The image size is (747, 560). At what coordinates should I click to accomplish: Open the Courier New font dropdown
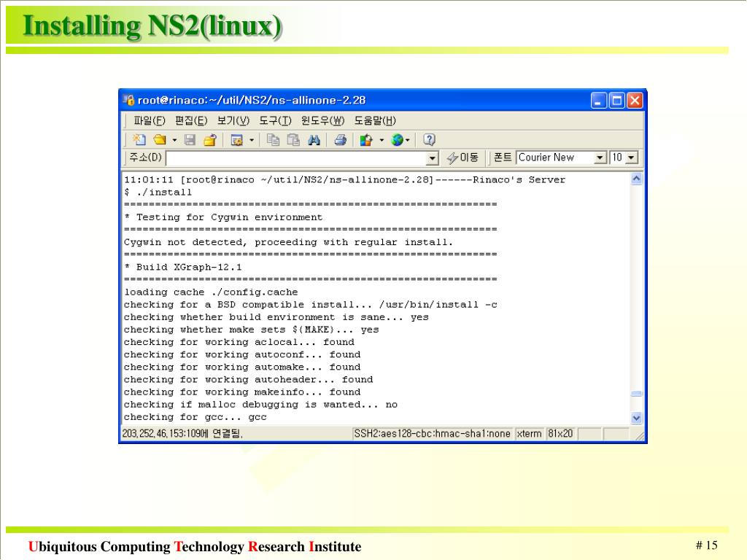coord(600,157)
